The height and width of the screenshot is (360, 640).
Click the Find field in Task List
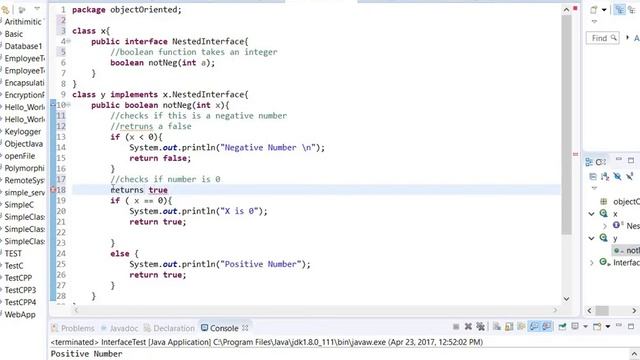(602, 38)
